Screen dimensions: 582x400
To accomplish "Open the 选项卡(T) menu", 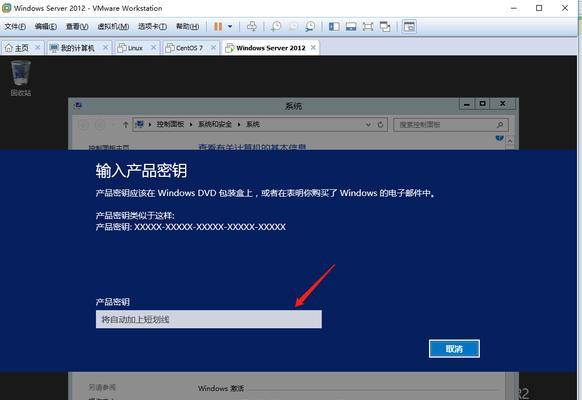I will tap(152, 26).
